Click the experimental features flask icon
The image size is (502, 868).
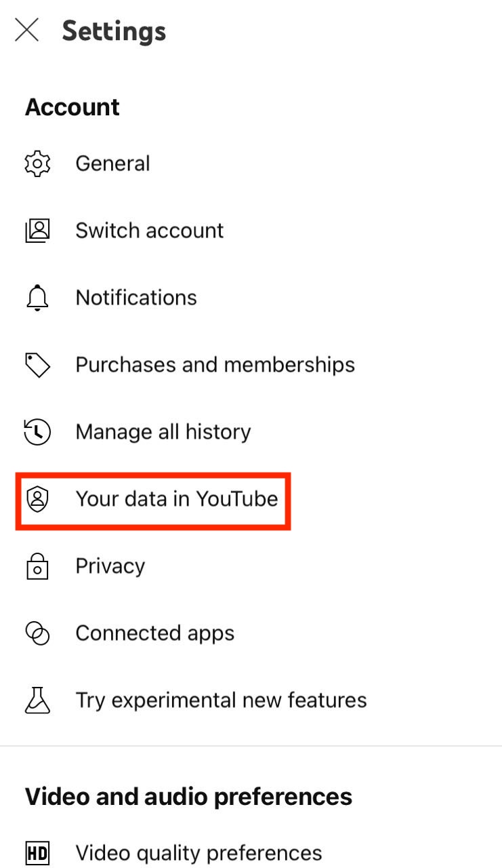[37, 700]
